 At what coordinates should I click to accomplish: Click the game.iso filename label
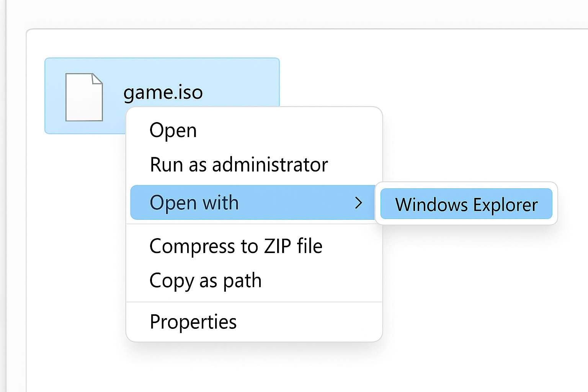163,92
